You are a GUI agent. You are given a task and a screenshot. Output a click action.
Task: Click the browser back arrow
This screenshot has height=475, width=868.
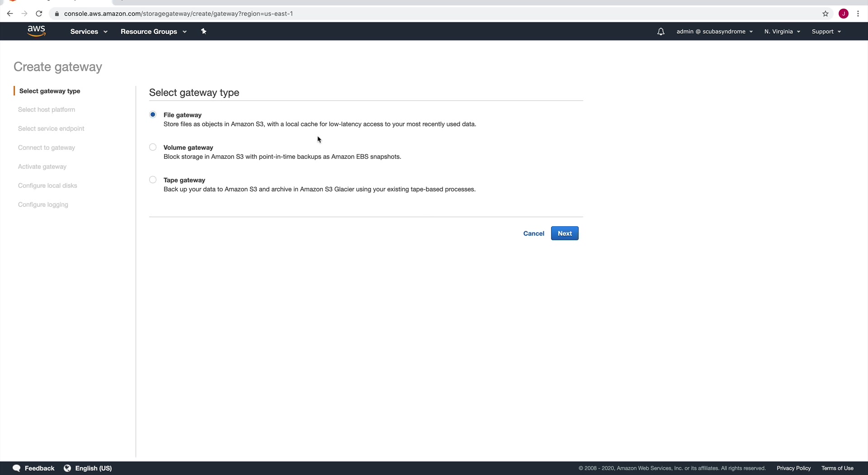point(10,14)
